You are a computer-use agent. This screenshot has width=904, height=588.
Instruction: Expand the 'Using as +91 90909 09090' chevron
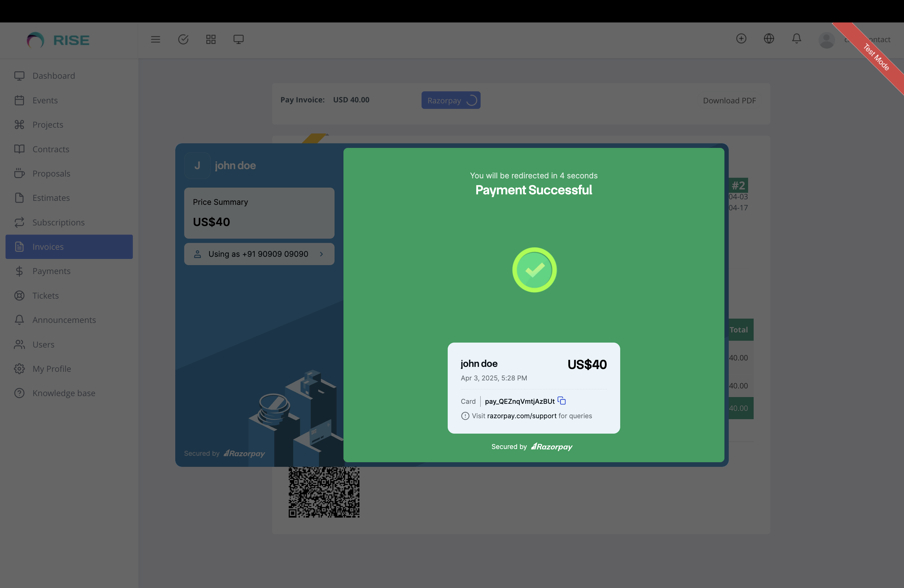tap(321, 254)
